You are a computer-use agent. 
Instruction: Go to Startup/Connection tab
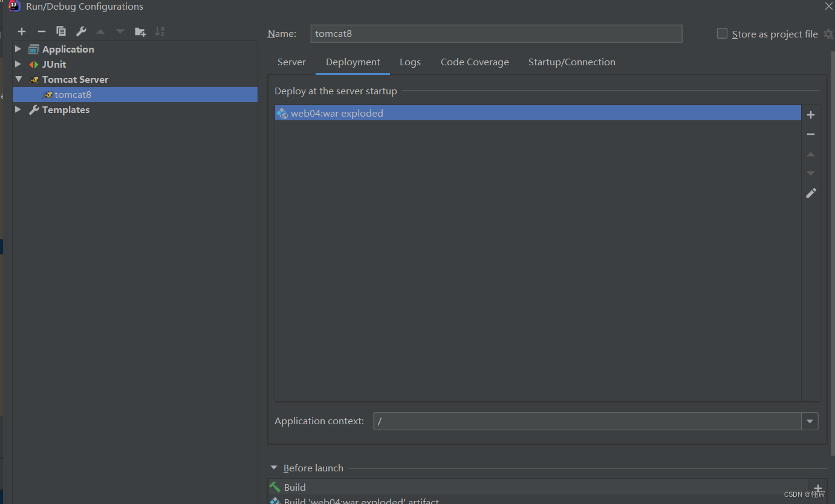tap(572, 62)
